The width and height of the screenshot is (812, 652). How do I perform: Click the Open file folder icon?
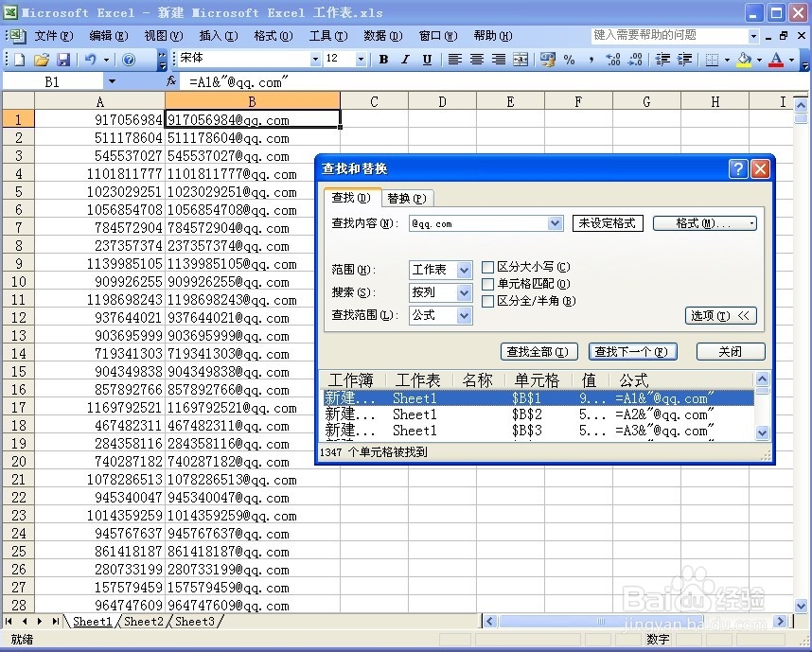click(x=41, y=60)
